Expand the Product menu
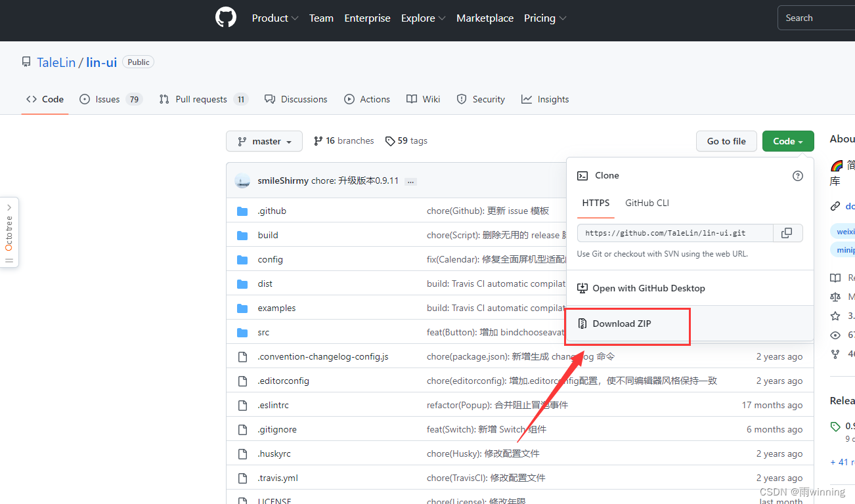Viewport: 855px width, 504px height. (275, 18)
